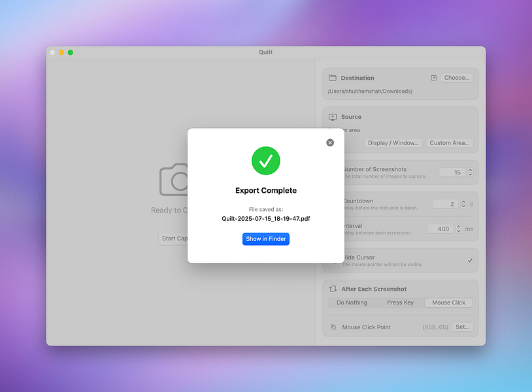Click the green zoom window button

coord(70,52)
